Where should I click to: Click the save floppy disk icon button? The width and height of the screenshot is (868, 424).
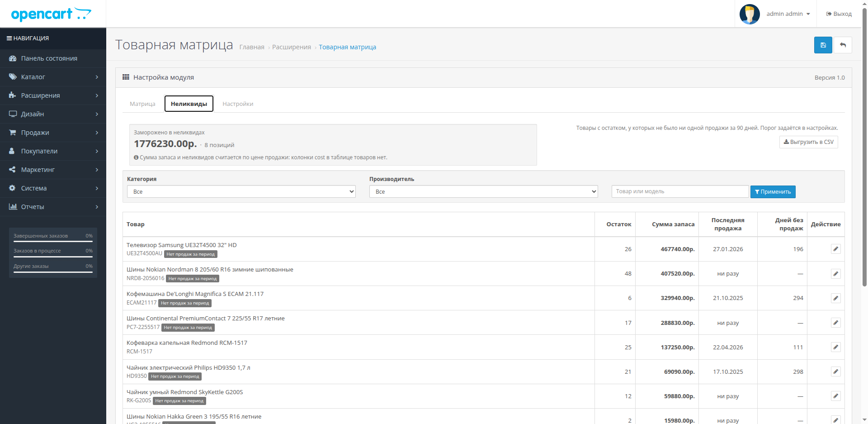[x=823, y=45]
